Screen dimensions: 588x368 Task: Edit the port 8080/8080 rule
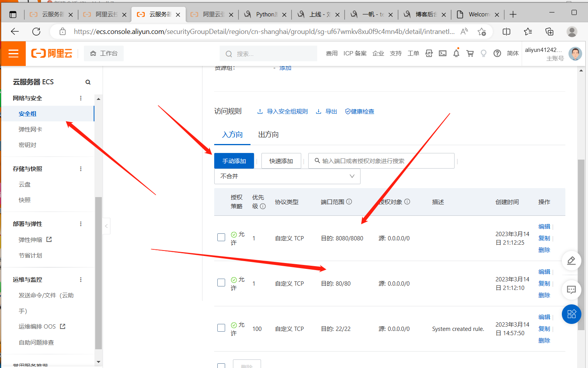pyautogui.click(x=544, y=227)
